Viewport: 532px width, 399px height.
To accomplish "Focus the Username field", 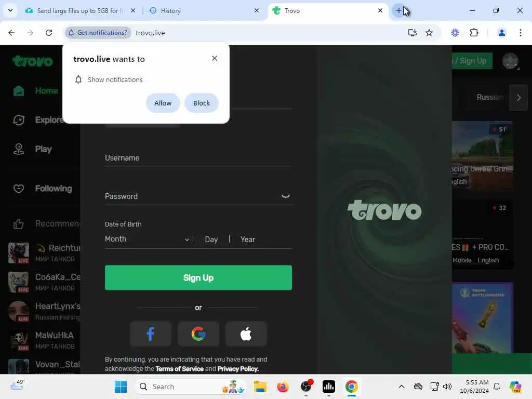I will [198, 158].
